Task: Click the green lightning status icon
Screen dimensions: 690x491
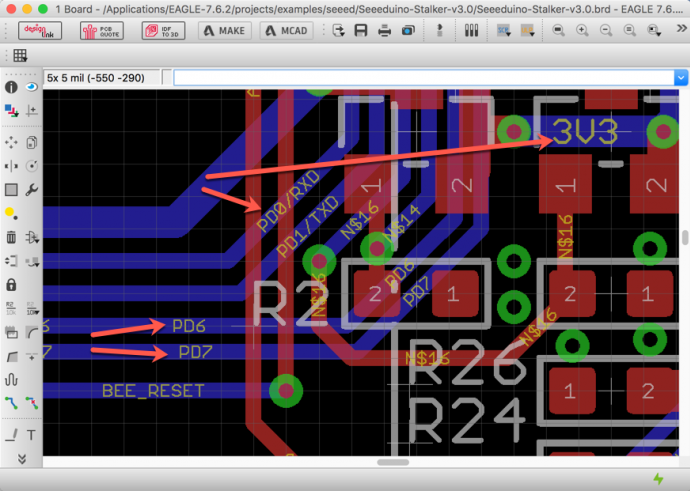Action: [658, 479]
